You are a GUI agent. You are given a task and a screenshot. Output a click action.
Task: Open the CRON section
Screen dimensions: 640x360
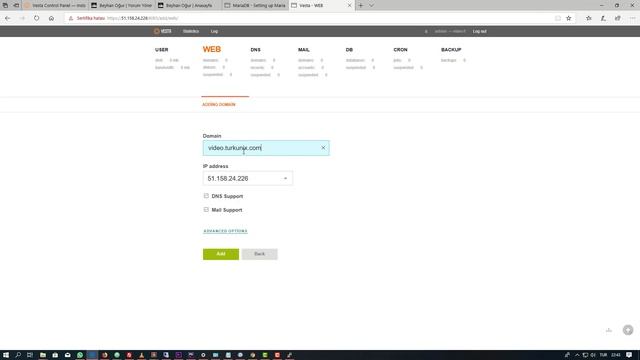tap(400, 50)
